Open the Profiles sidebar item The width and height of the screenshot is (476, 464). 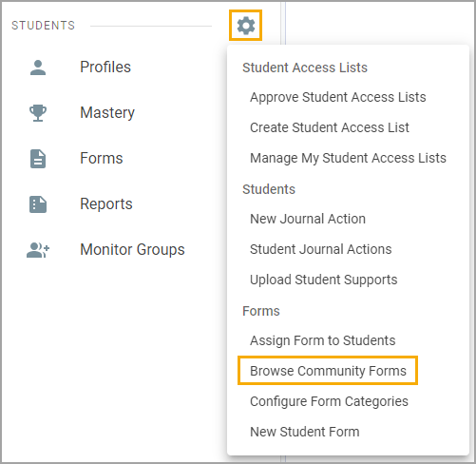(x=105, y=67)
